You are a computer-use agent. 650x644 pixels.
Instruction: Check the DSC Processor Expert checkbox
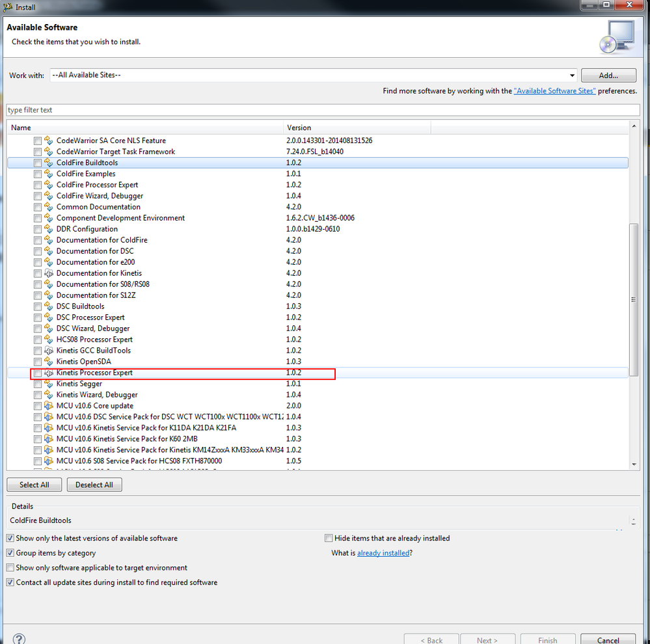click(38, 318)
